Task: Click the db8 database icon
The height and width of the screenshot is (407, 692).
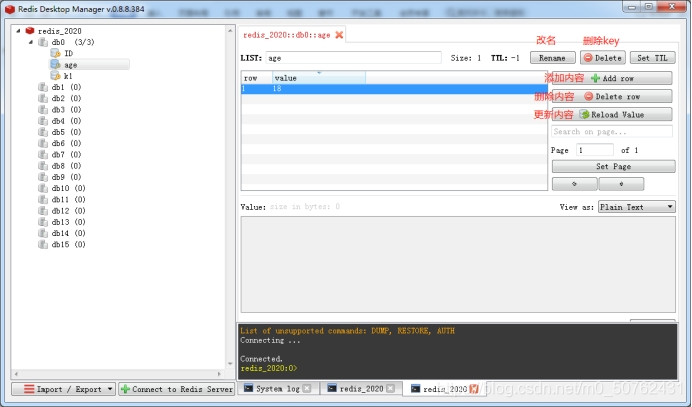Action: [43, 166]
